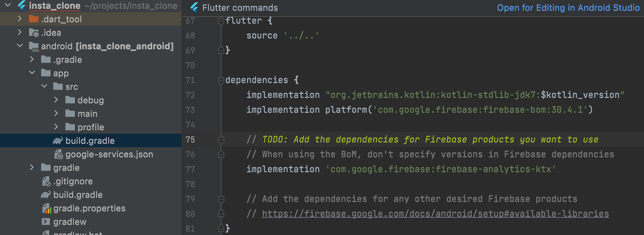Viewport: 644px width, 235px height.
Task: Click the gradlew script file icon
Action: (x=46, y=221)
